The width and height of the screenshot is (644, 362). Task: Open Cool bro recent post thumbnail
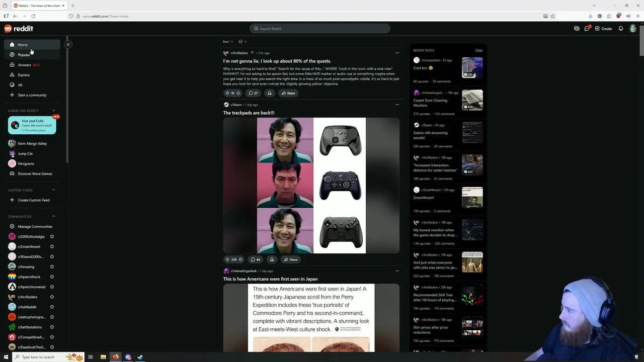pyautogui.click(x=472, y=68)
